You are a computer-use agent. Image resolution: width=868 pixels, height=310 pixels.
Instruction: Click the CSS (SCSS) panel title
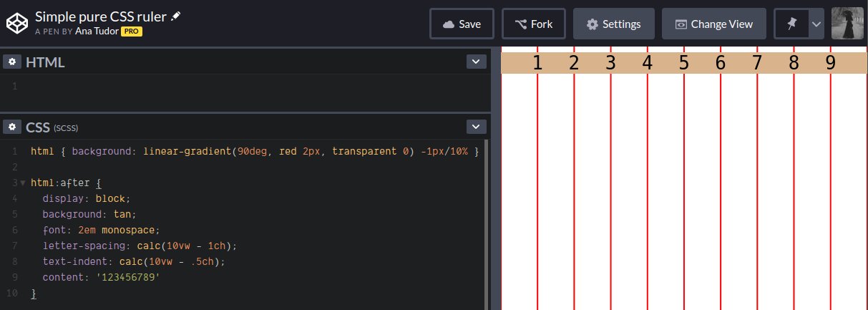(x=52, y=127)
